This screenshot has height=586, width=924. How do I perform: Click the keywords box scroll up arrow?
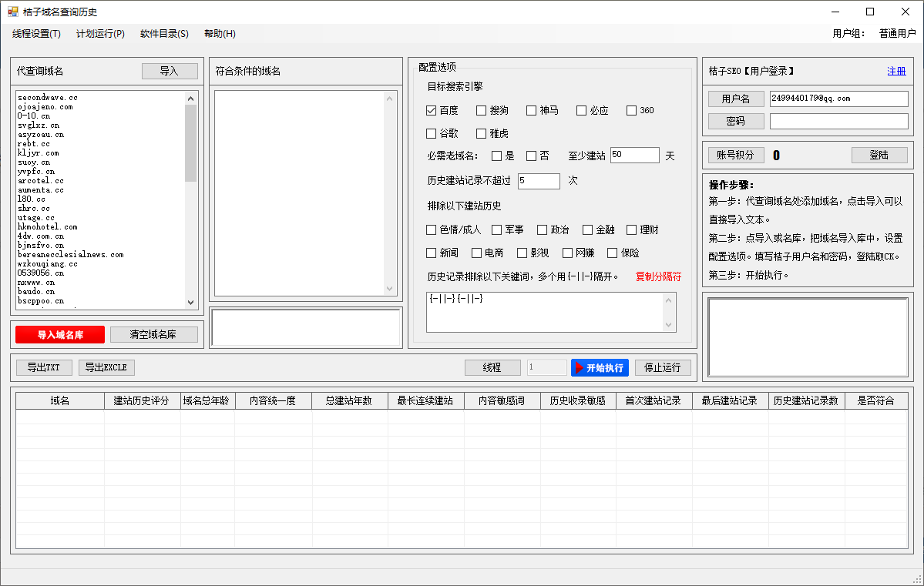point(668,300)
